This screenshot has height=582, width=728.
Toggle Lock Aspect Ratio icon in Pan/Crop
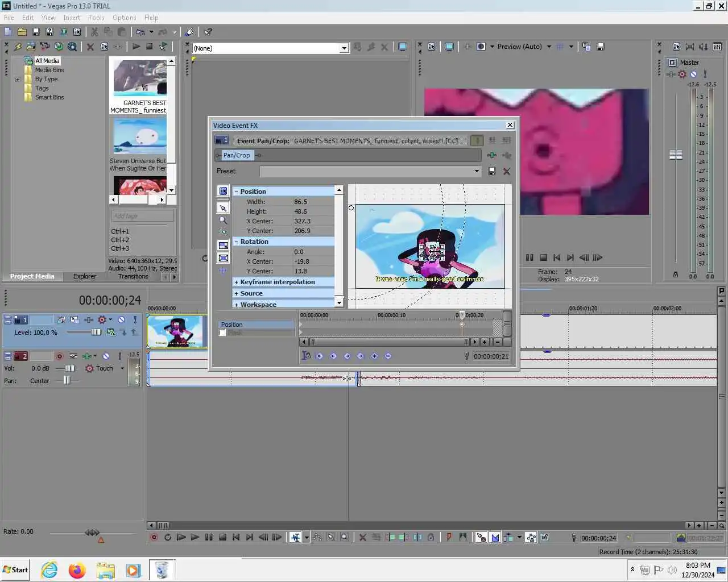[223, 246]
